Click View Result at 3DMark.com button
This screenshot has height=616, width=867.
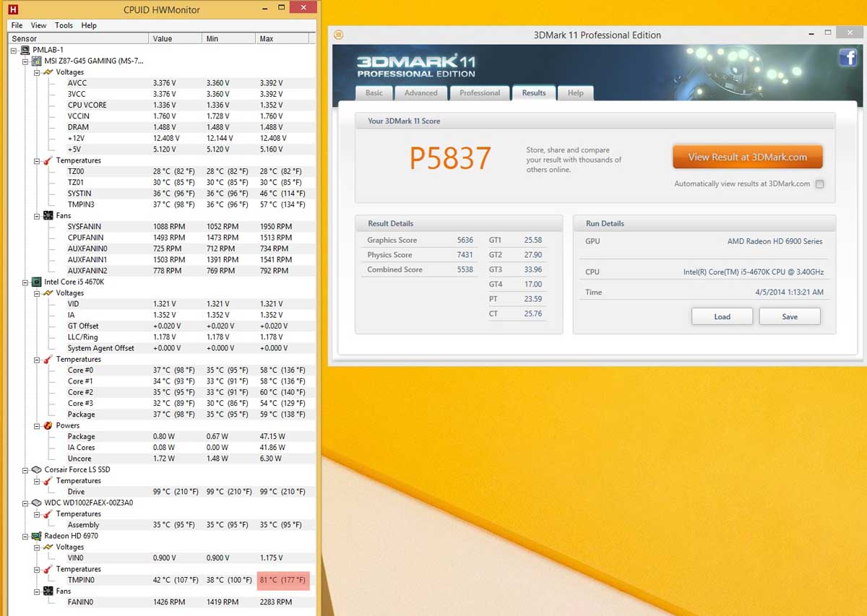(747, 157)
